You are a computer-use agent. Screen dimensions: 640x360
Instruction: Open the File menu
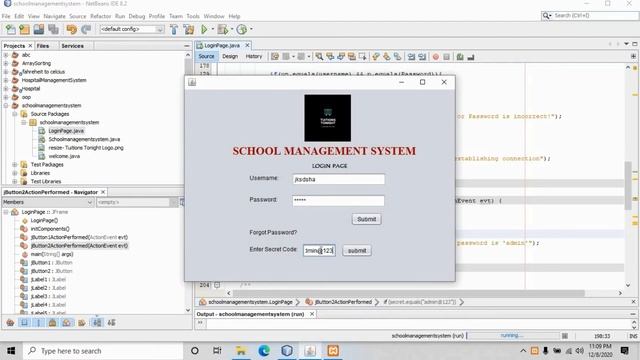click(6, 16)
